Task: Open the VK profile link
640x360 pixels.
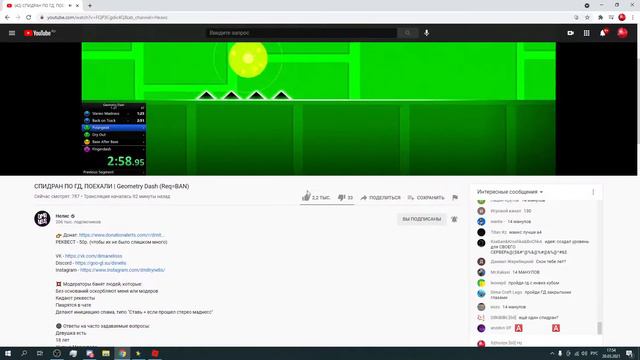Action: (x=93, y=256)
